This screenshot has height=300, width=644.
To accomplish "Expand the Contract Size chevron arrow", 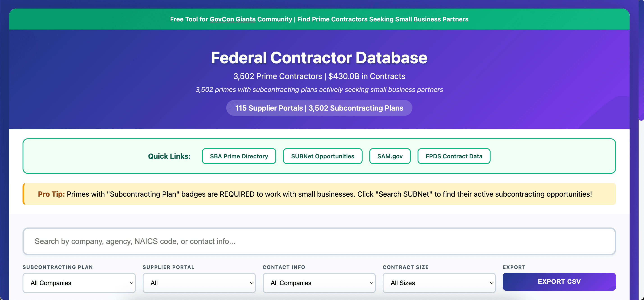I will [x=491, y=283].
